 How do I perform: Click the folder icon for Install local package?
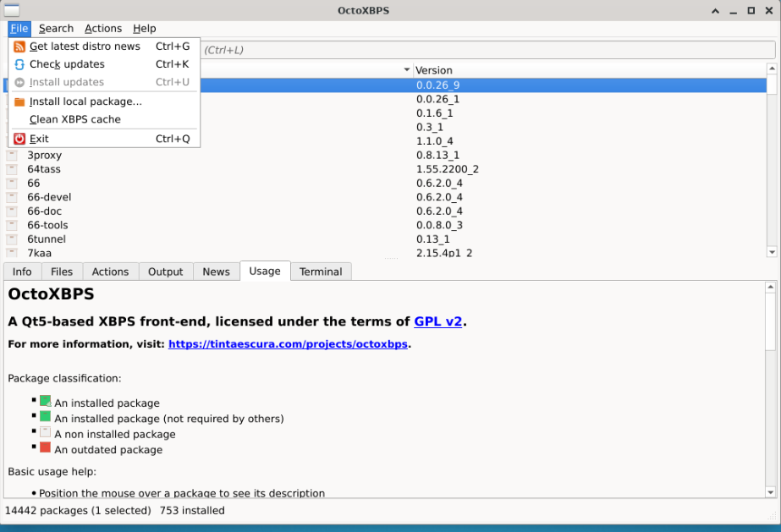tap(19, 102)
